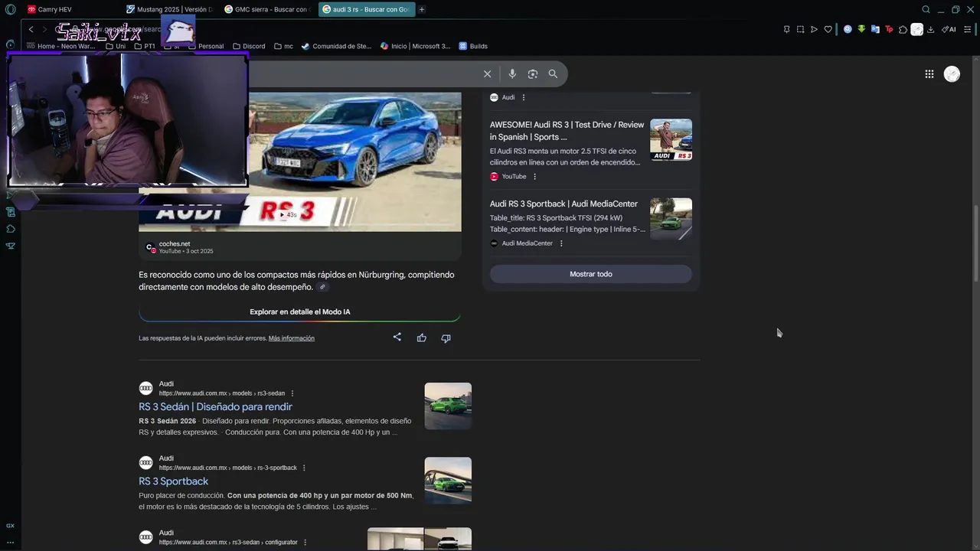Open the sidebar three-dots setup menu
Screen dimensions: 980x551
pos(10,542)
